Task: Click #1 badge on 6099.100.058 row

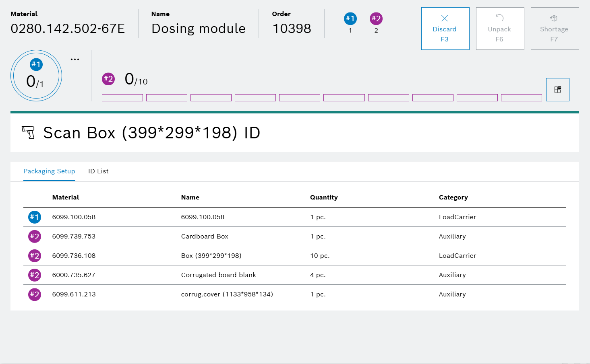Action: 35,217
